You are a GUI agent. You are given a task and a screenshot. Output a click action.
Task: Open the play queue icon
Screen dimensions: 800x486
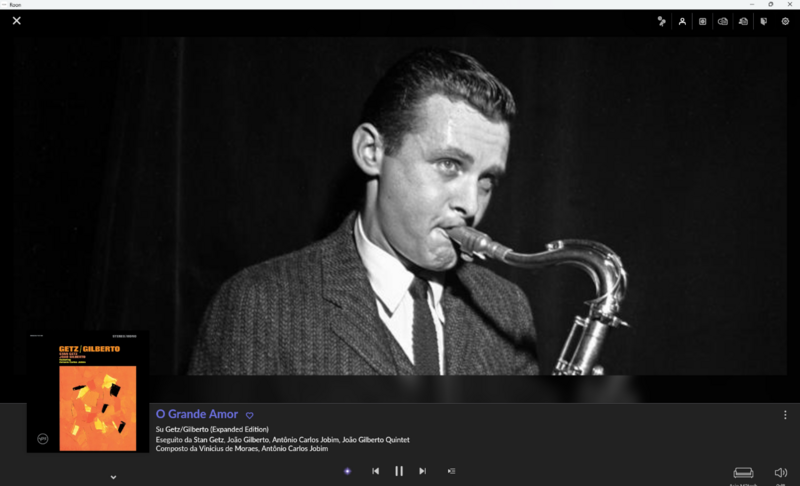click(x=452, y=471)
